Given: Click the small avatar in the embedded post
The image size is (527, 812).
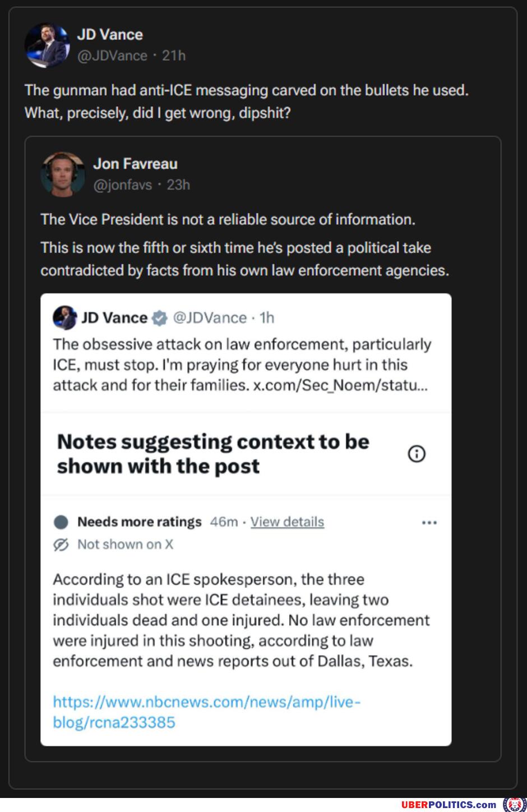Looking at the screenshot, I should [64, 318].
